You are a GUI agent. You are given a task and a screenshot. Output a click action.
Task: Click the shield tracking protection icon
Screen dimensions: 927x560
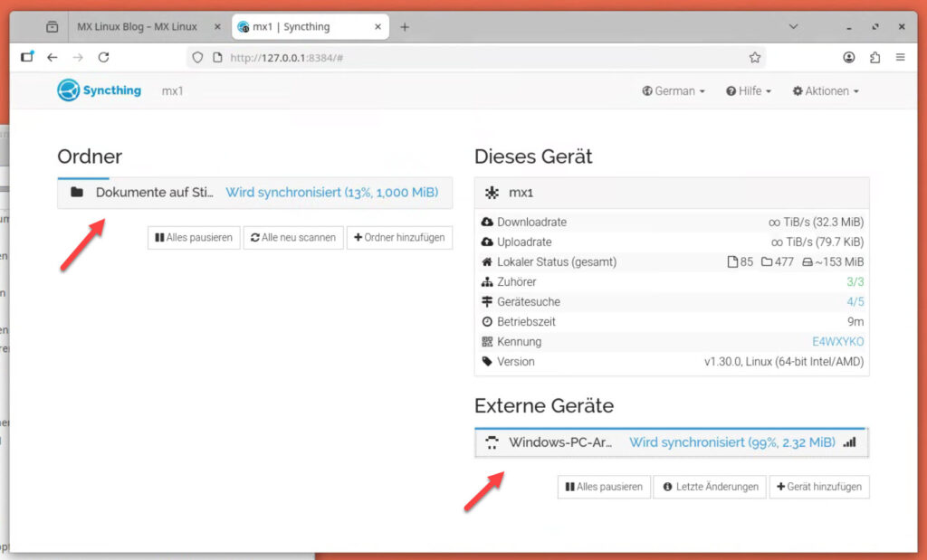point(197,57)
